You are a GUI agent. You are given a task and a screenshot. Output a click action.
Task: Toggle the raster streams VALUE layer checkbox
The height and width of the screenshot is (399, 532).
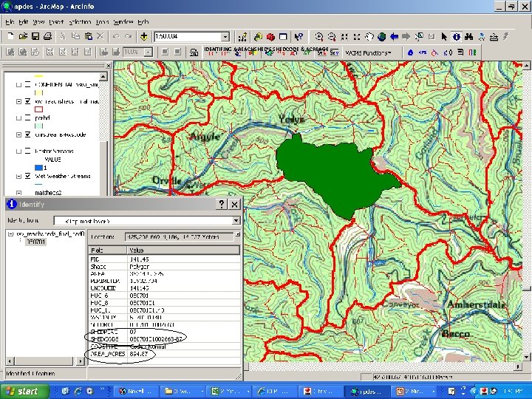point(27,150)
